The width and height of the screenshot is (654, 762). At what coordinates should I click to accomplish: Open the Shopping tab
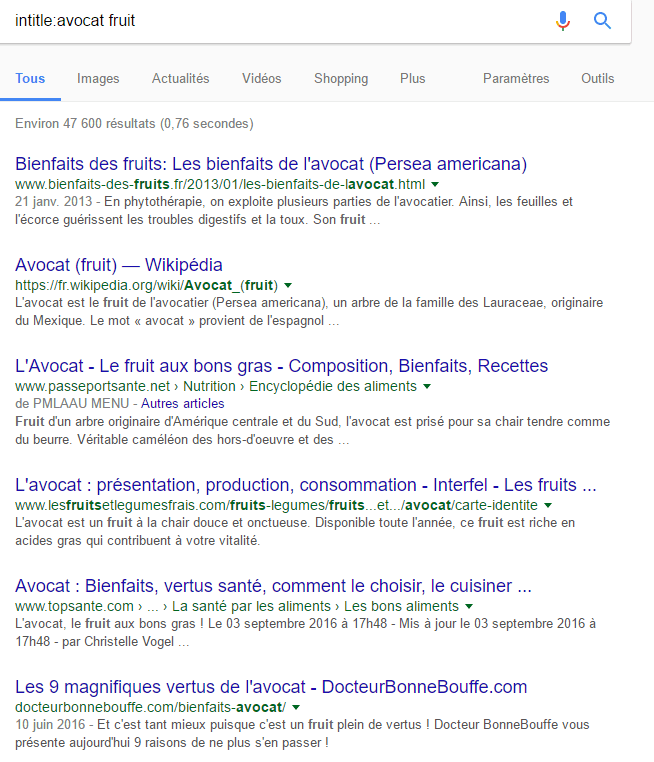341,79
